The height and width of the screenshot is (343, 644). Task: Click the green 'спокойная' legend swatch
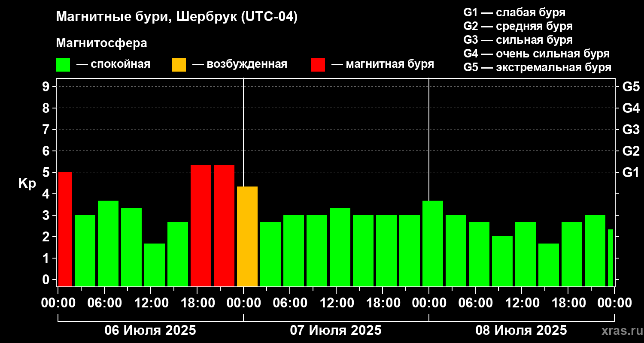63,65
